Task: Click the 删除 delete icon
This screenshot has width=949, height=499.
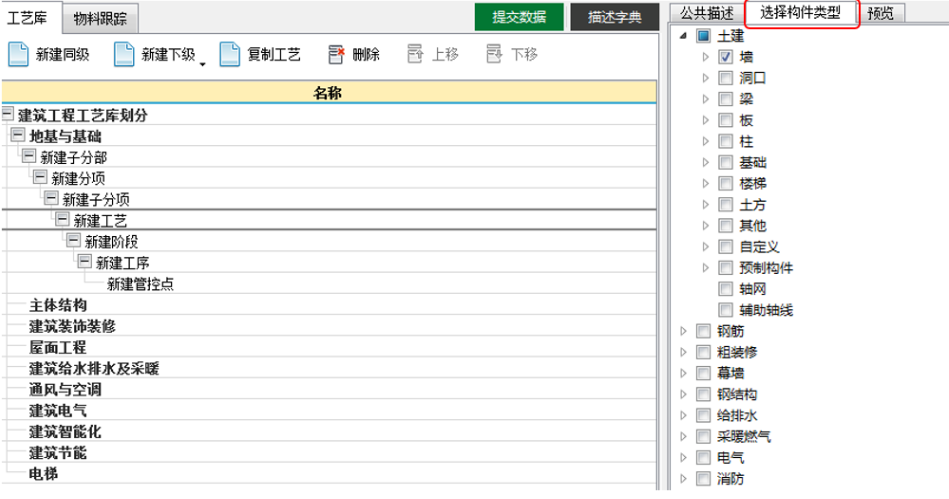Action: [336, 55]
